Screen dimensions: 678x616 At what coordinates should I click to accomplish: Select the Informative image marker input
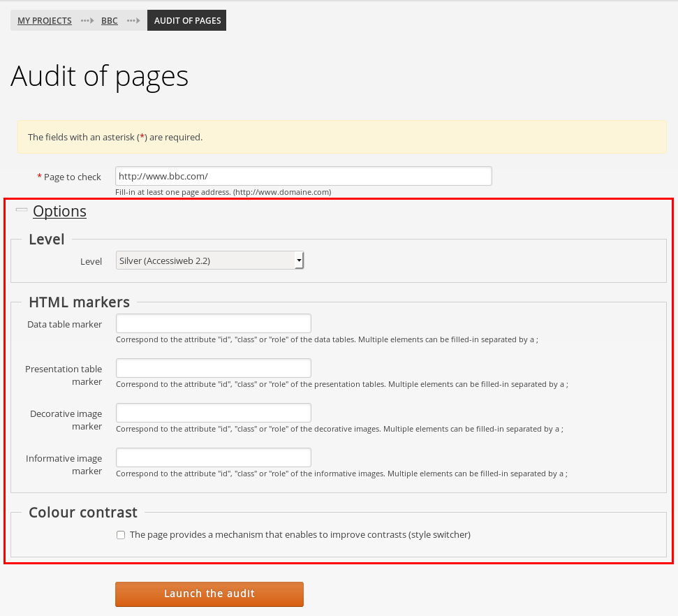point(213,457)
